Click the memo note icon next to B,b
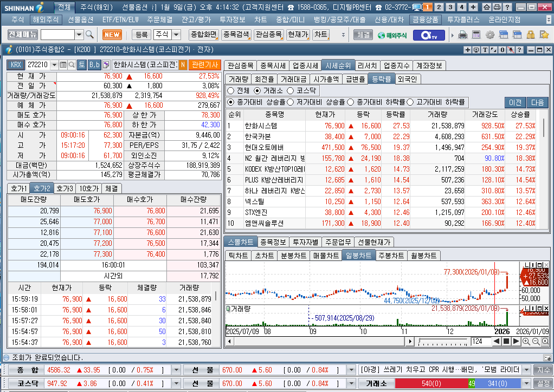554x392 pixels. click(x=106, y=64)
